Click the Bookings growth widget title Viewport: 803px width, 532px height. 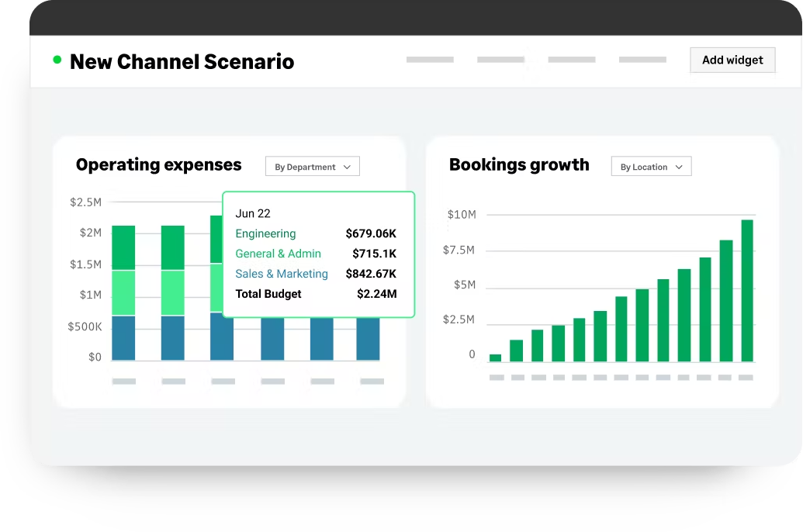(x=519, y=164)
